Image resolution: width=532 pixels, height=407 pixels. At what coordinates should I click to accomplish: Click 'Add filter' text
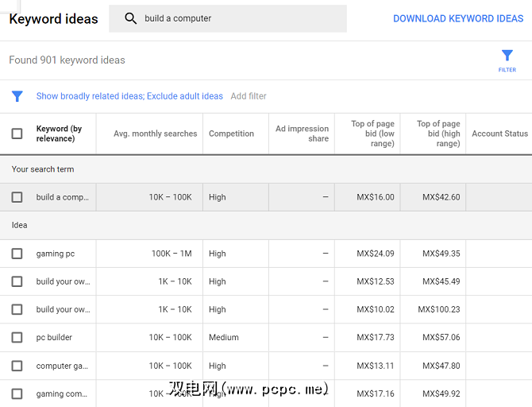click(x=249, y=96)
